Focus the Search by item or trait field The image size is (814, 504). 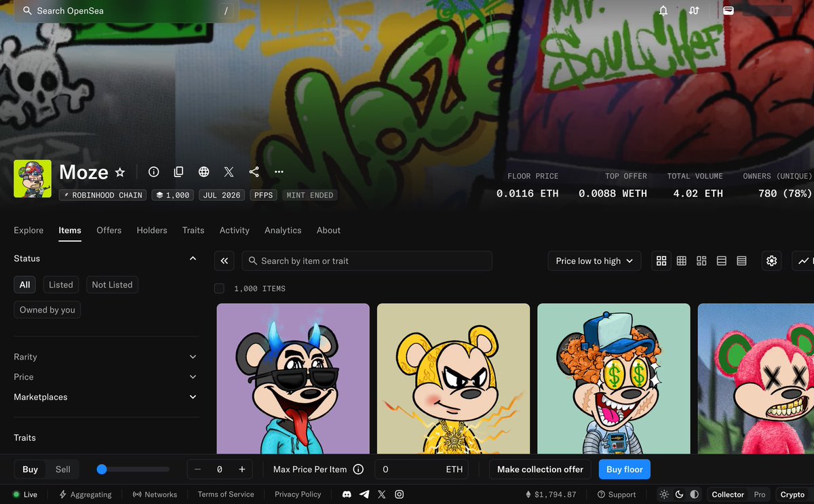367,260
